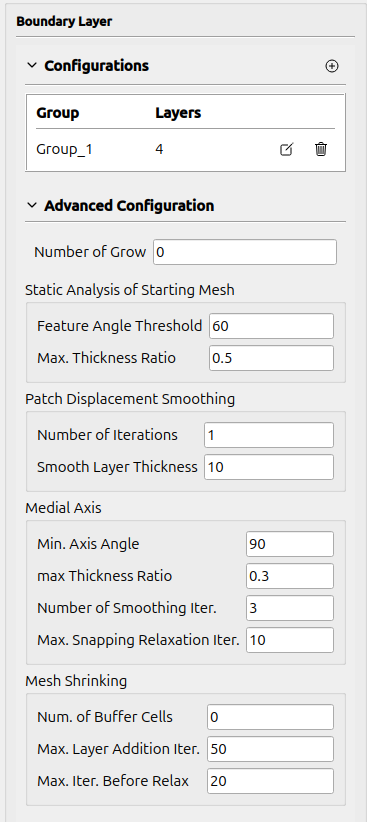Focus the Num. of Buffer Cells field
Screen dimensions: 367x822
[270, 717]
